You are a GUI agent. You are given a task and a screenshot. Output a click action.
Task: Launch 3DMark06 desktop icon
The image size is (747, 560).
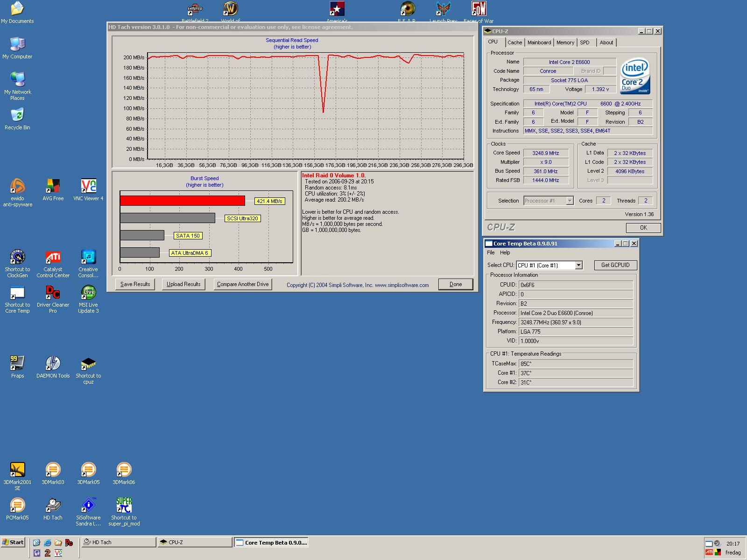point(124,473)
